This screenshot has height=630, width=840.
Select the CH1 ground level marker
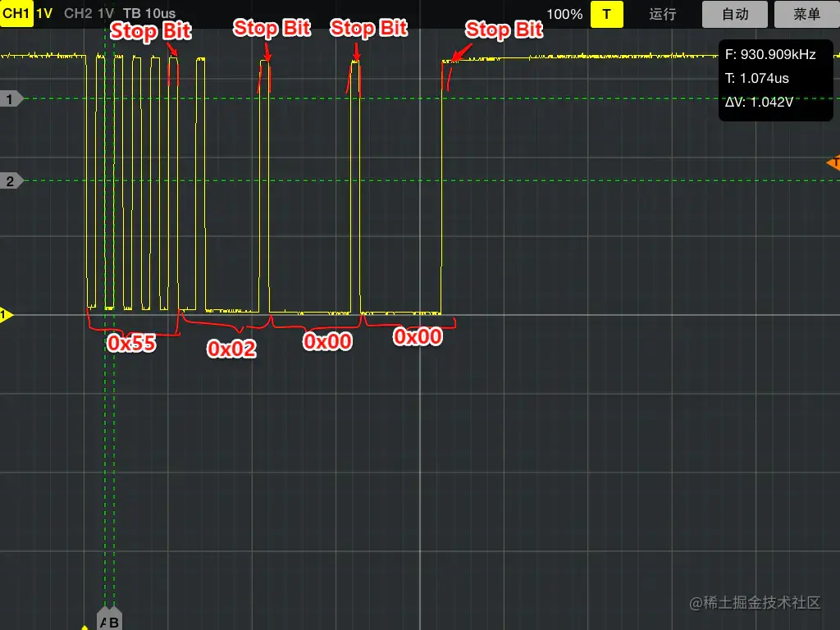(x=6, y=315)
